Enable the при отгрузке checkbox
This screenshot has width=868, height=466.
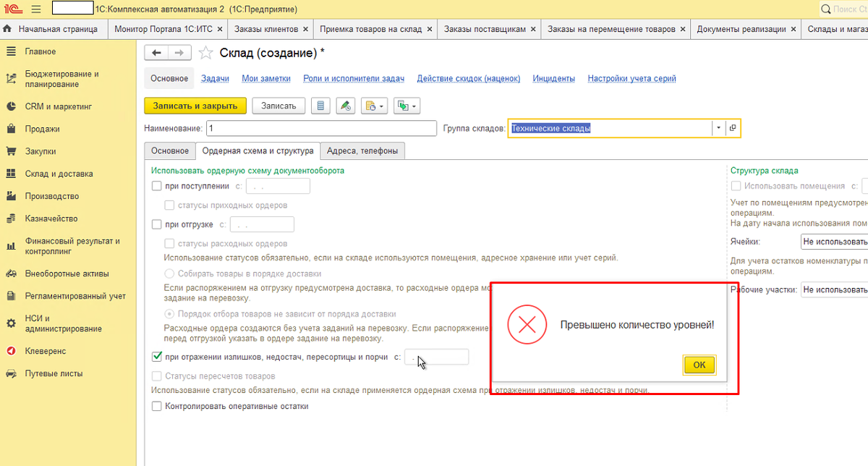(156, 224)
